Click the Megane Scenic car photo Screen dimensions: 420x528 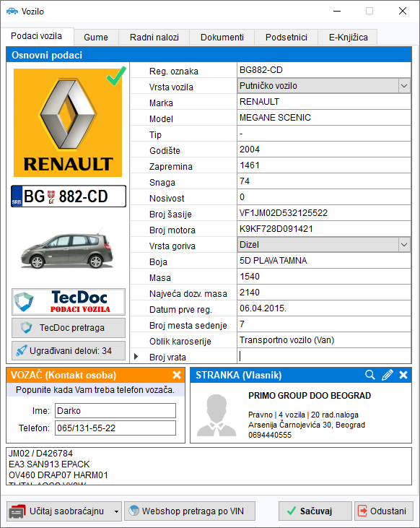(x=66, y=250)
